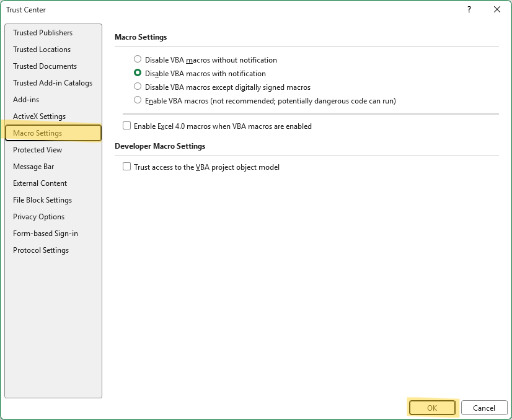
Task: Switch to Protected View settings
Action: point(37,150)
